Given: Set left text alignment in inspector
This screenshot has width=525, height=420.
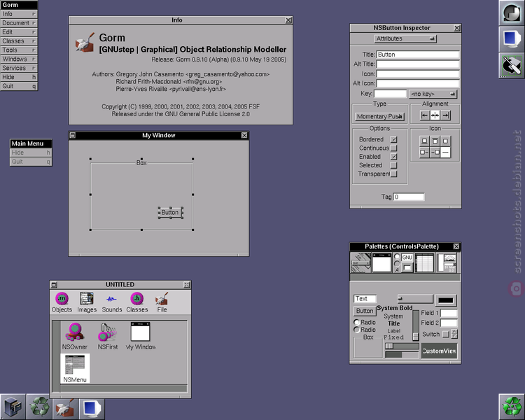Looking at the screenshot, I should [x=425, y=115].
